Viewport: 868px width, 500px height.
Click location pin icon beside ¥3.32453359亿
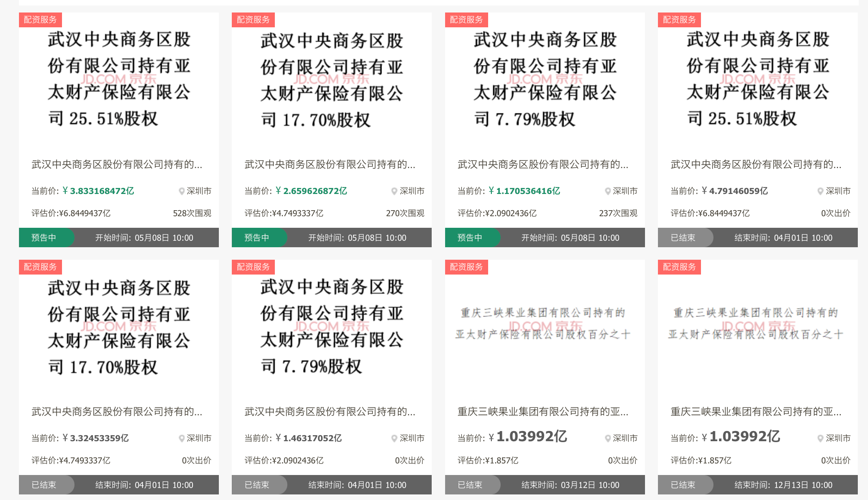[x=182, y=438]
